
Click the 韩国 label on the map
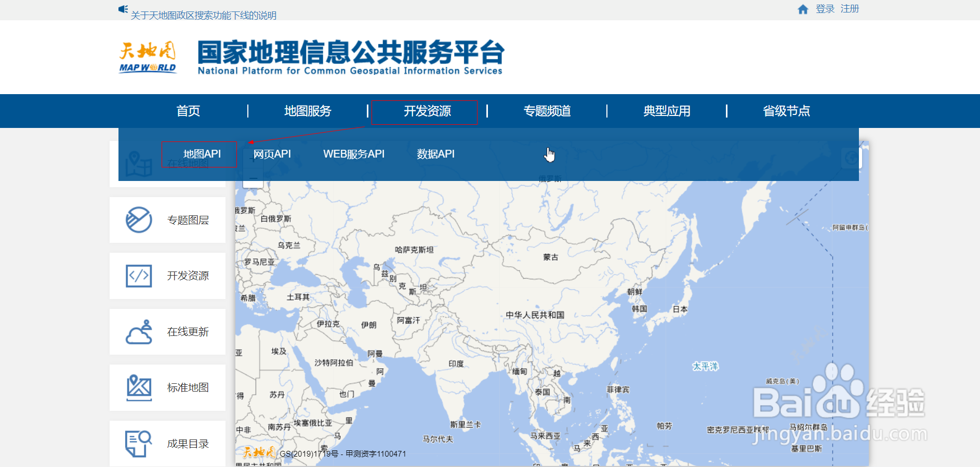coord(640,308)
